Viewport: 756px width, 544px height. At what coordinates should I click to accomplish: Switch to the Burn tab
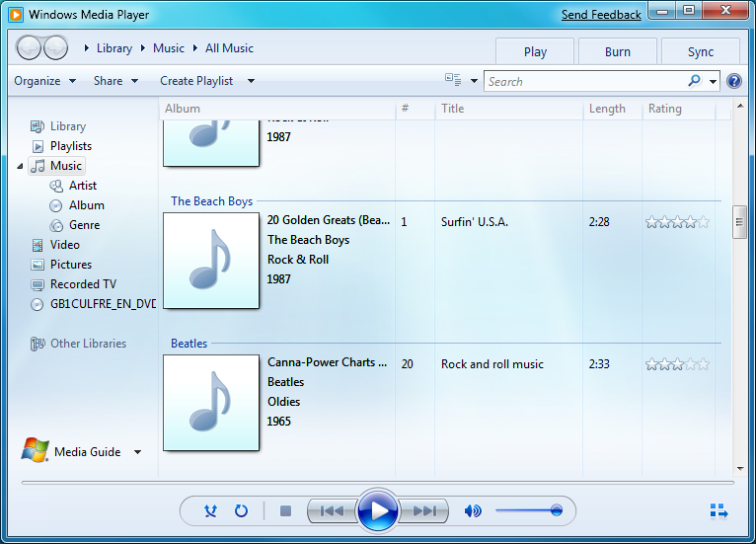pos(618,52)
